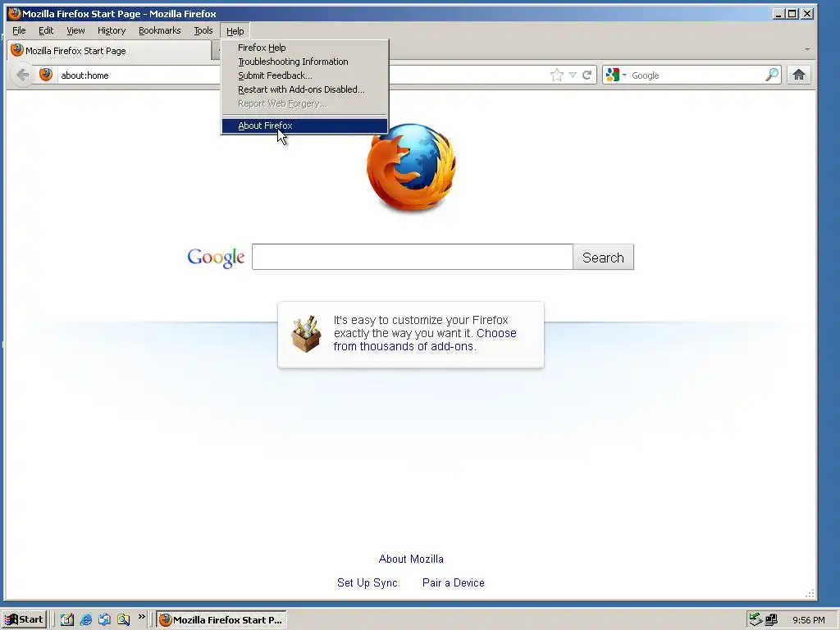Click the page's Google search text box

pyautogui.click(x=413, y=257)
